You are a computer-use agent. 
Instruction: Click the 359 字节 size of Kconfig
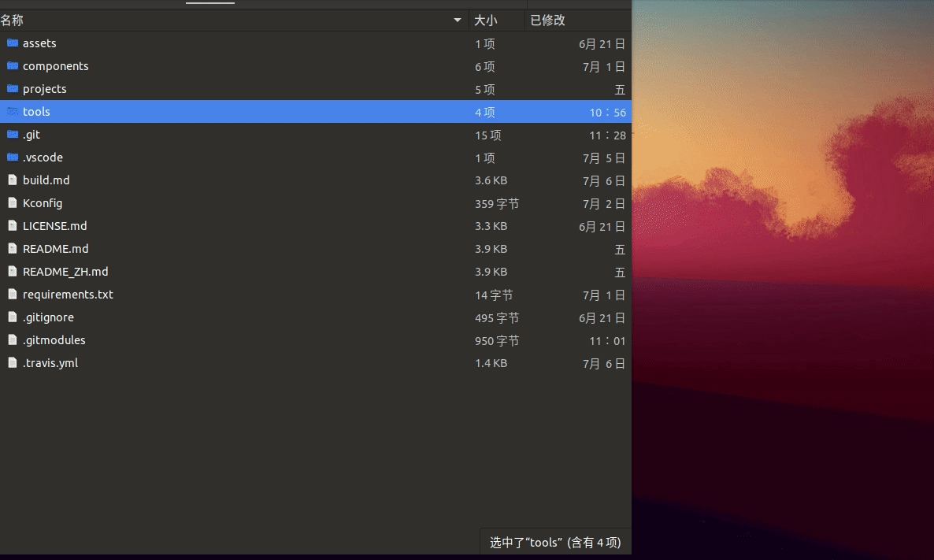(x=497, y=204)
